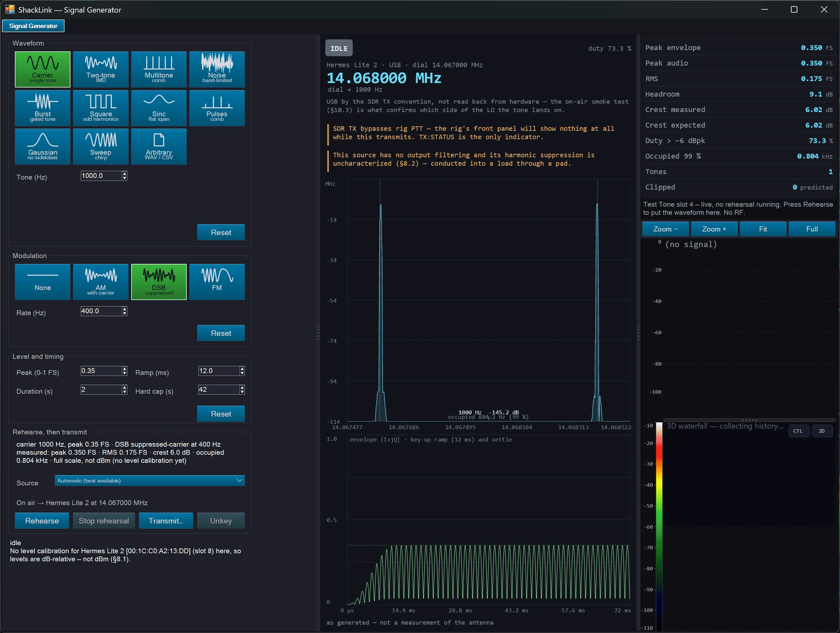Pick the Multitone comb waveform
Image resolution: width=840 pixels, height=633 pixels.
pyautogui.click(x=159, y=70)
